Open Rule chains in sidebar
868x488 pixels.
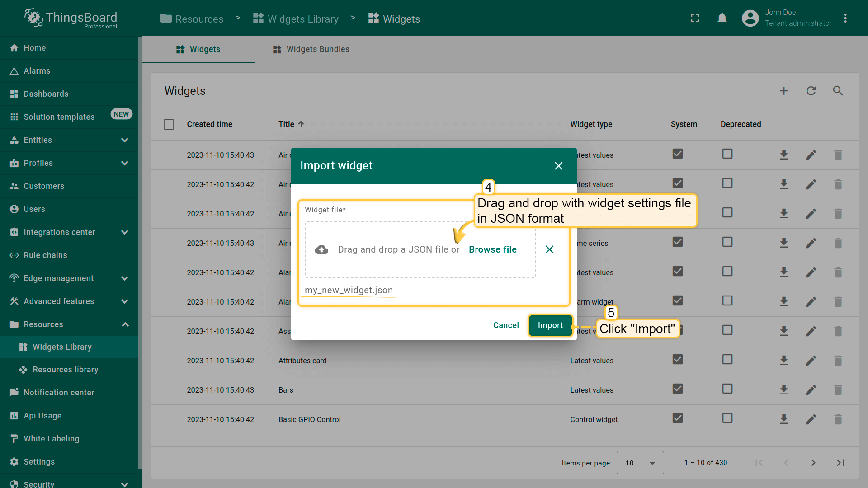click(x=69, y=255)
